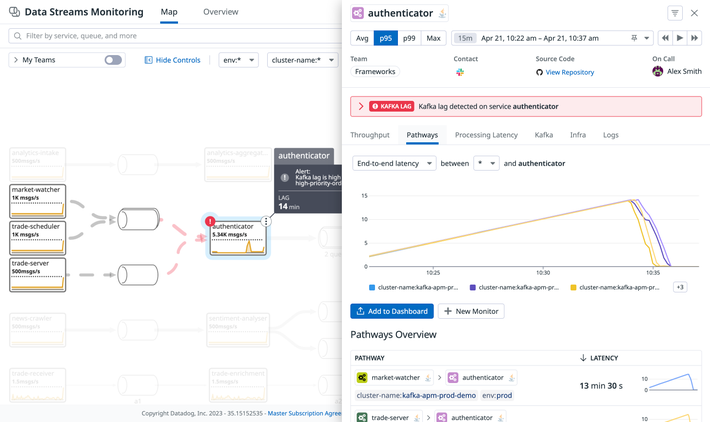
Task: Open the three-dot menu on authenticator node
Action: [266, 222]
